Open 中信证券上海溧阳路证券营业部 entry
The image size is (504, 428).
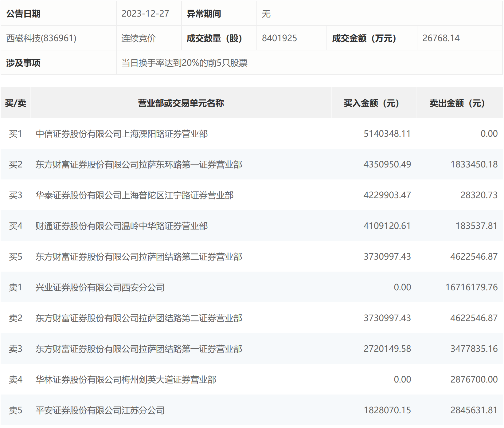122,134
